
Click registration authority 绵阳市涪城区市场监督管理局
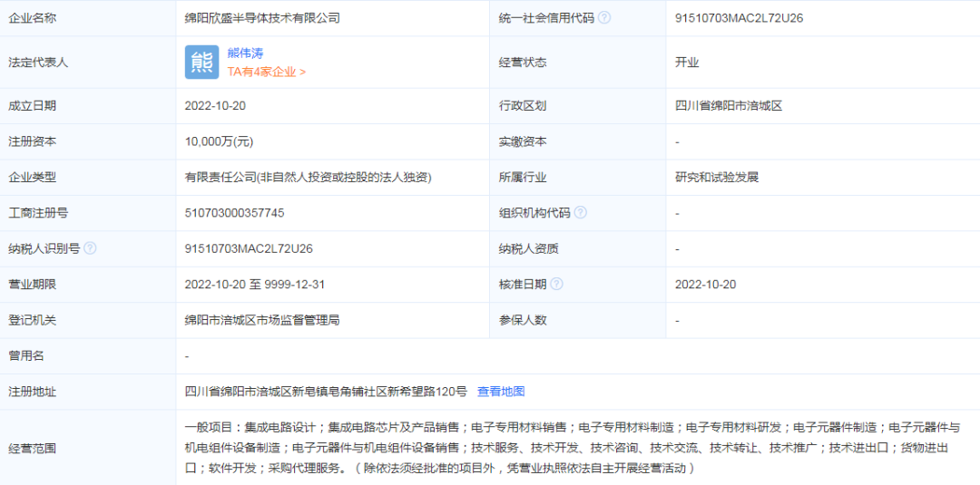point(262,320)
